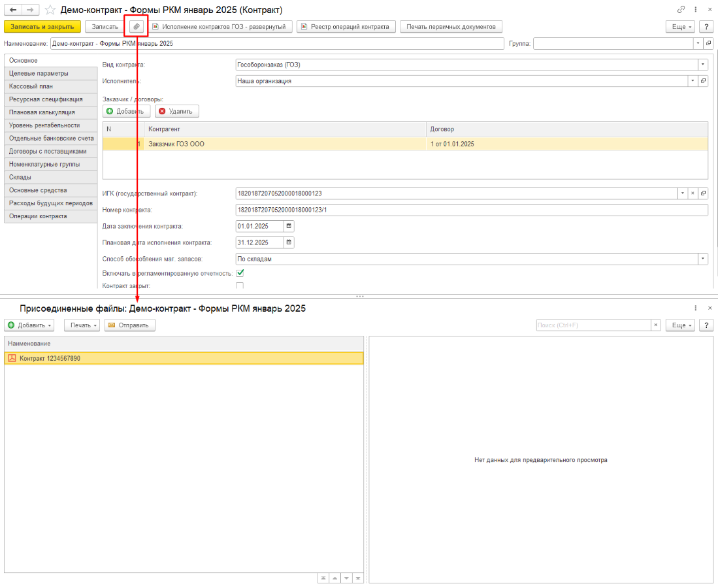Clear the ИГК field with X icon
This screenshot has height=588, width=718.
coord(692,193)
